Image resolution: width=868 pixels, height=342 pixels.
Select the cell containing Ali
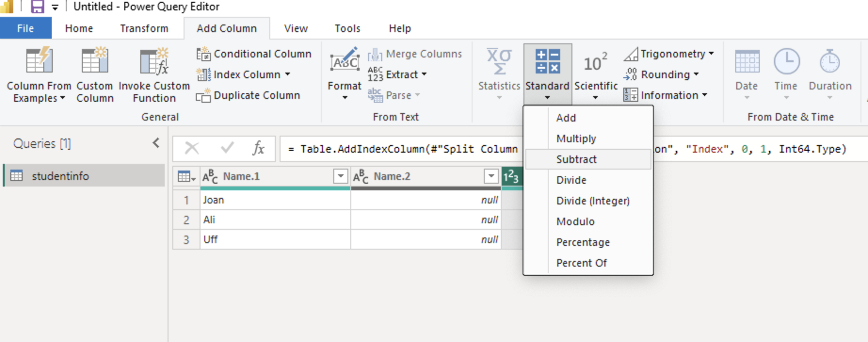[275, 220]
